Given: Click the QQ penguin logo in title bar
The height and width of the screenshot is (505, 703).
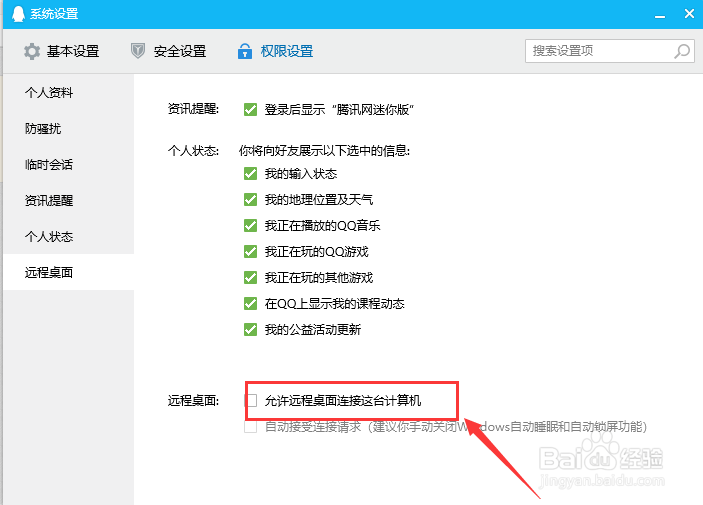Looking at the screenshot, I should (18, 14).
